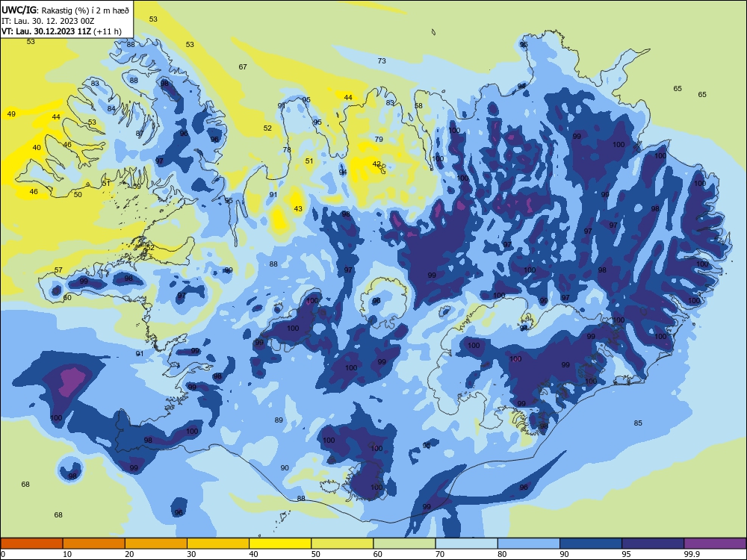Click the map value '73' in the north
Screen dimensions: 747x560
click(382, 61)
